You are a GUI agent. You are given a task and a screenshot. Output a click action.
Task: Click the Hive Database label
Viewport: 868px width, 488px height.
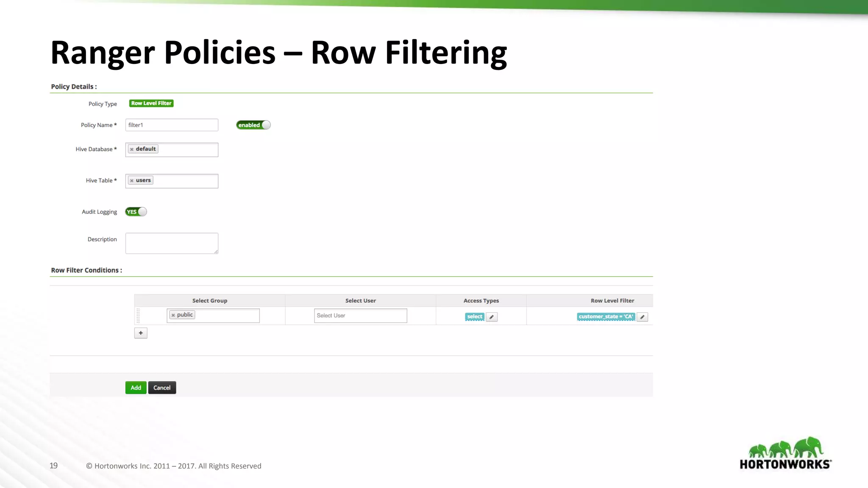coord(96,149)
